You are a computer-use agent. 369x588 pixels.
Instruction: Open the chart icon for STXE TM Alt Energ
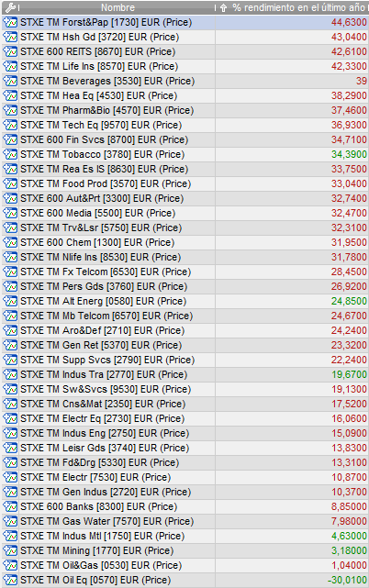(x=10, y=301)
